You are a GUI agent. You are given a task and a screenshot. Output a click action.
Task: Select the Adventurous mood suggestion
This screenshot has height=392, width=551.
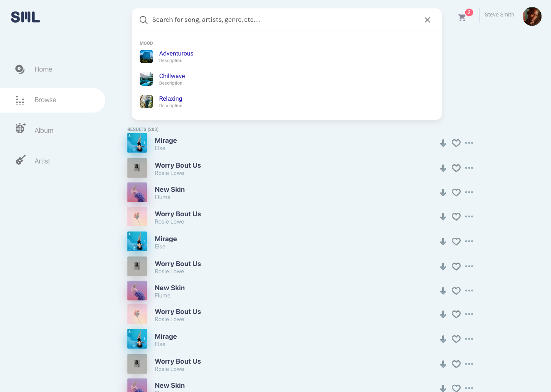176,54
